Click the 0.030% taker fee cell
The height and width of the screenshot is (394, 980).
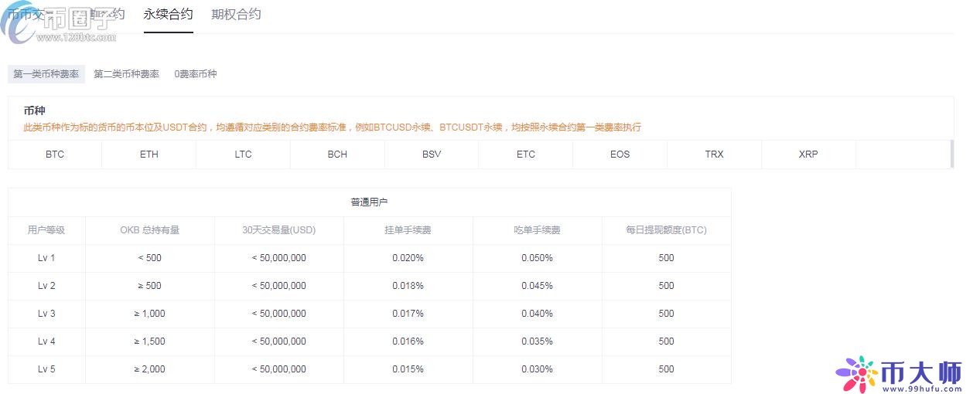[x=538, y=369]
